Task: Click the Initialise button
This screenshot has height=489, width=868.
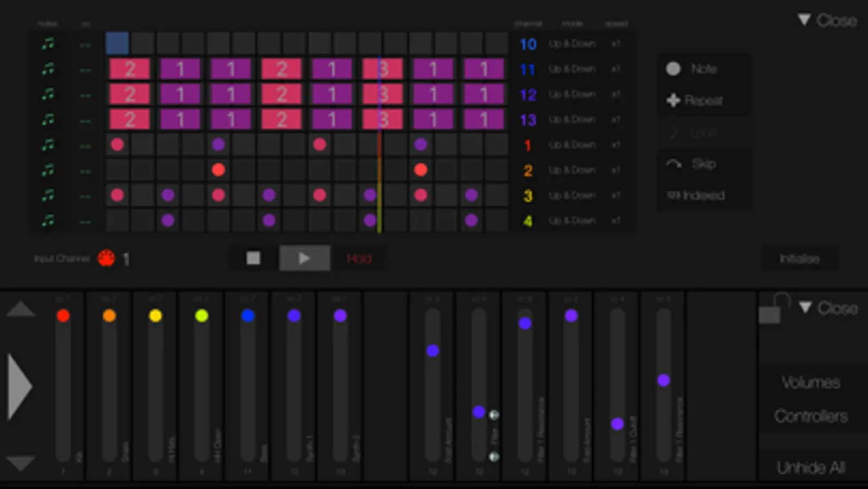Action: [800, 259]
